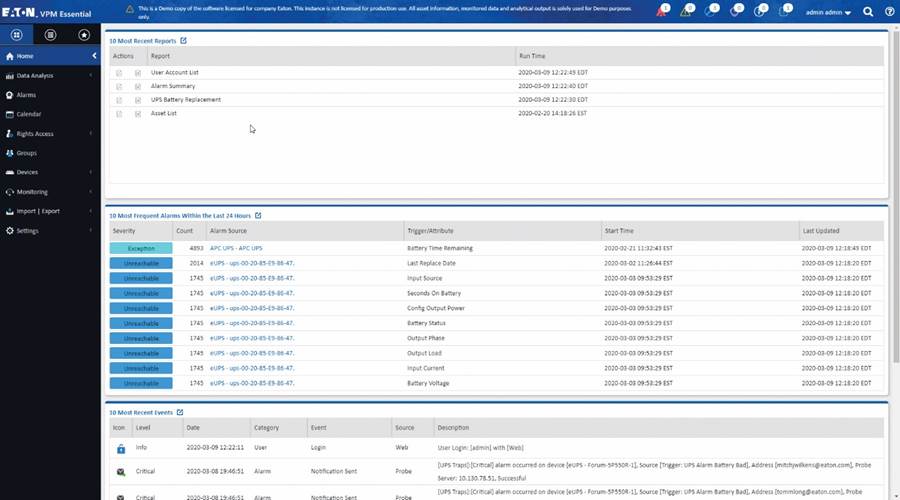Click the right action icon for Asset List

pyautogui.click(x=138, y=114)
